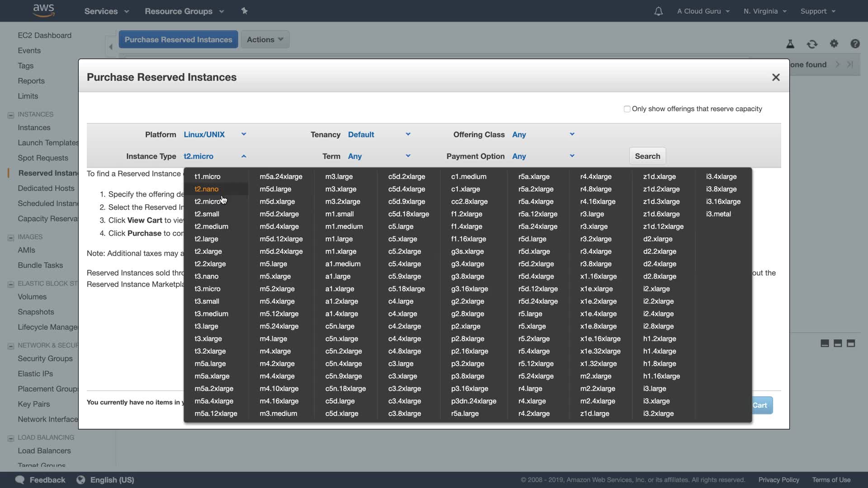The image size is (868, 488).
Task: Enable only show offerings that reserve capacity
Action: click(627, 109)
